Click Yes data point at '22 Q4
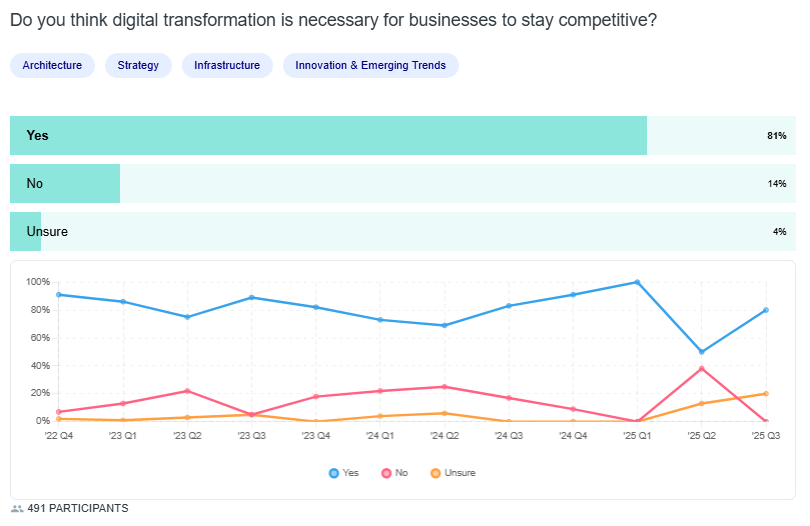Screen dimensions: 810x526 [x=59, y=295]
